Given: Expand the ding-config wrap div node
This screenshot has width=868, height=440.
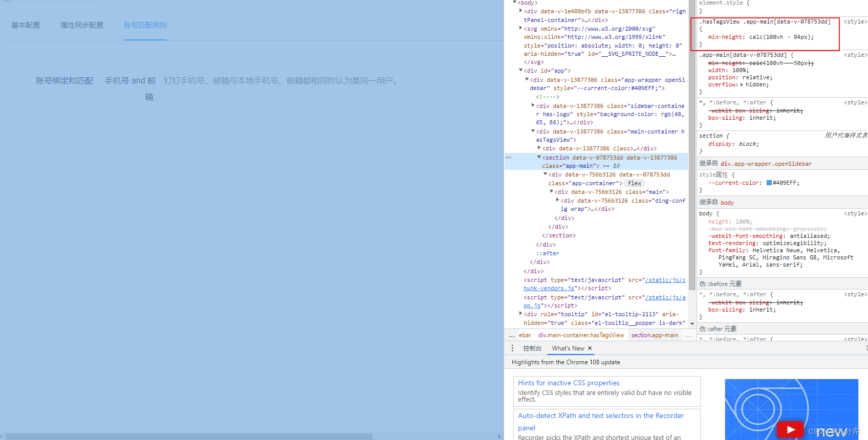Looking at the screenshot, I should click(x=558, y=201).
